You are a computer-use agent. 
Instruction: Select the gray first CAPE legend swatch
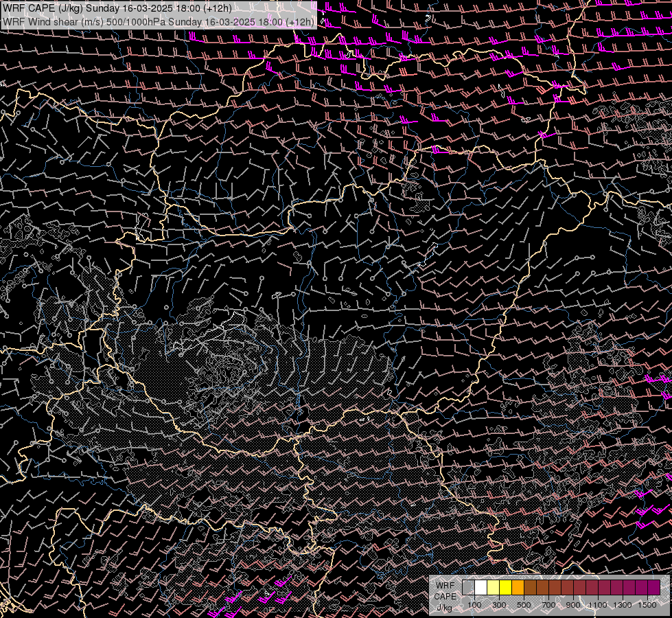(468, 587)
